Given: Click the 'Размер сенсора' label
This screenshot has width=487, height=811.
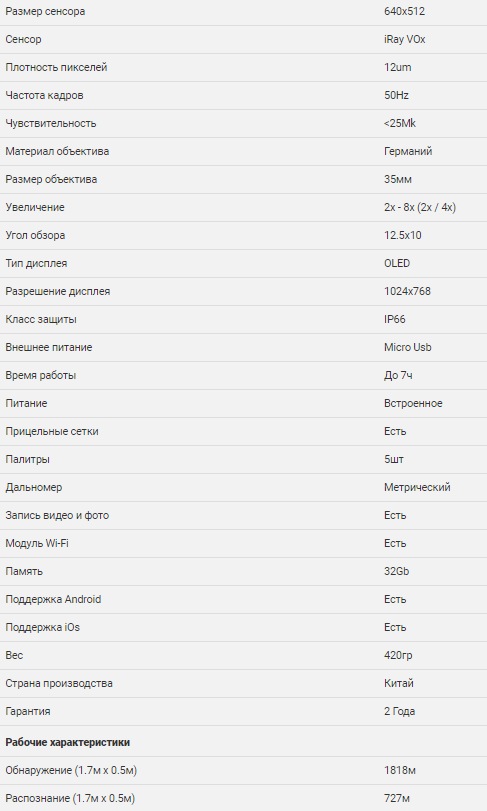Looking at the screenshot, I should coord(45,11).
